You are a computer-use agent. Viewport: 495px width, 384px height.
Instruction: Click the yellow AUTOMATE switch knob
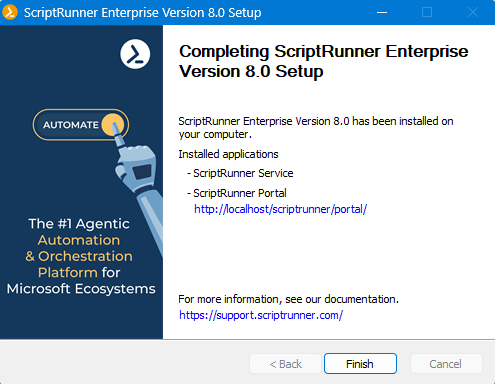click(113, 125)
